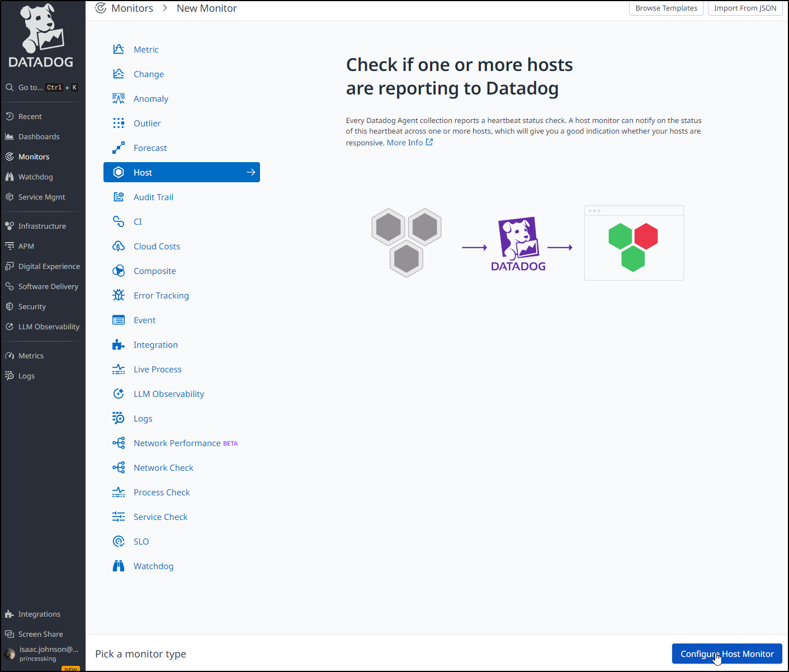The image size is (789, 672).
Task: Follow the More Info link
Action: [409, 143]
